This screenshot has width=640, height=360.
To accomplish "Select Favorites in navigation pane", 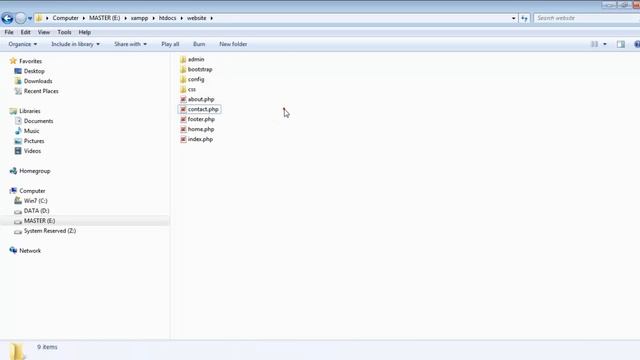I will coord(31,61).
